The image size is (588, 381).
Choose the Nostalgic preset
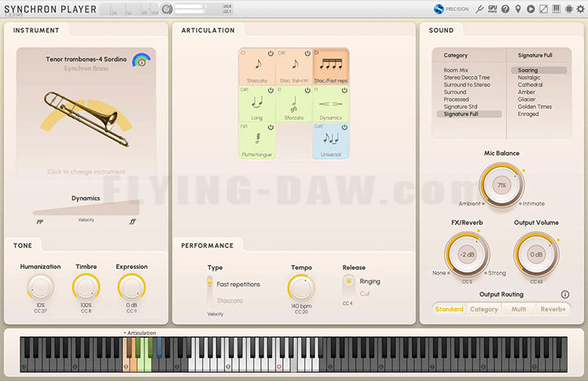point(528,78)
